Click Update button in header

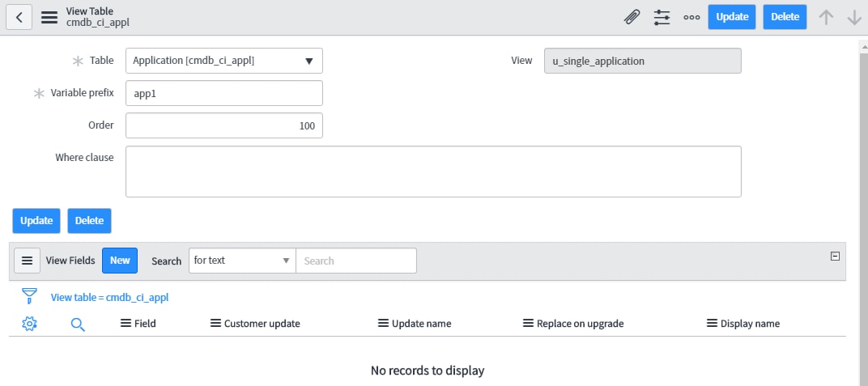[x=732, y=17]
